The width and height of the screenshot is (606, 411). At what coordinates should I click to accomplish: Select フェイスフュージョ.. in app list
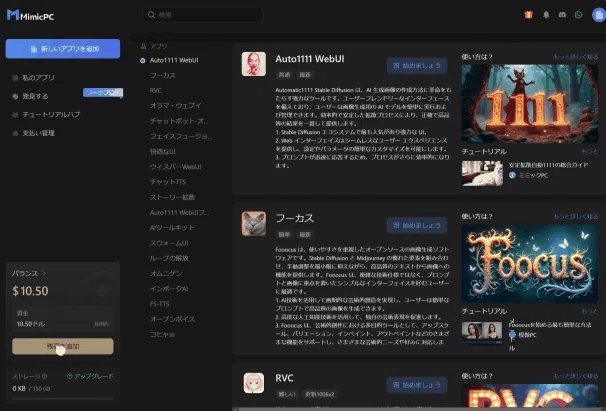(180, 136)
